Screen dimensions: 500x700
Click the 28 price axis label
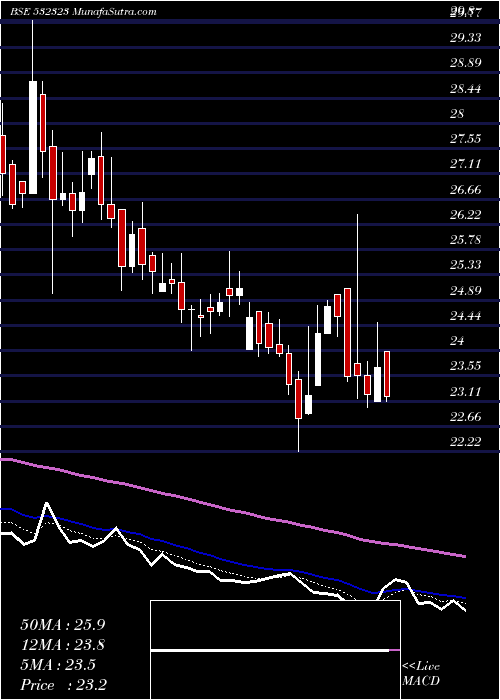point(458,113)
